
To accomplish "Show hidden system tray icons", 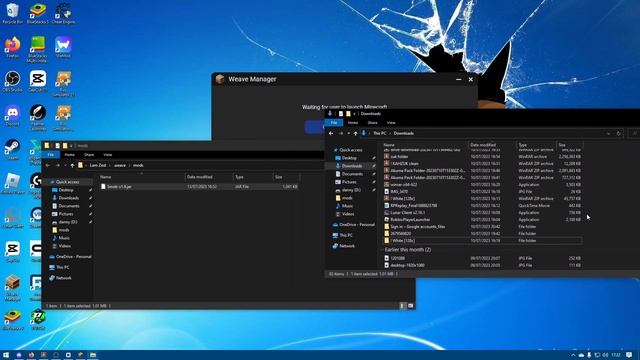I will coord(573,355).
